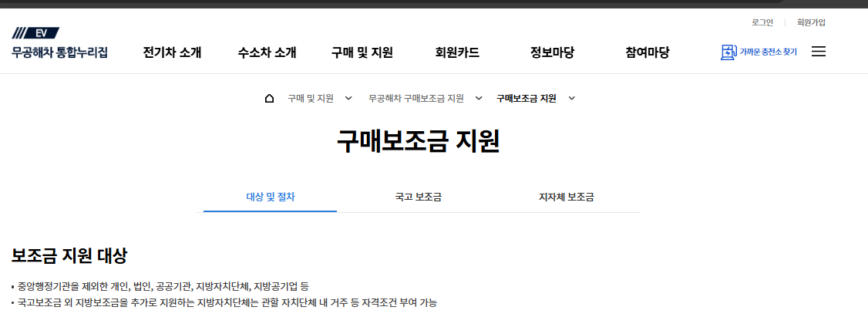868x334 pixels.
Task: Open the hamburger menu icon
Action: click(818, 52)
